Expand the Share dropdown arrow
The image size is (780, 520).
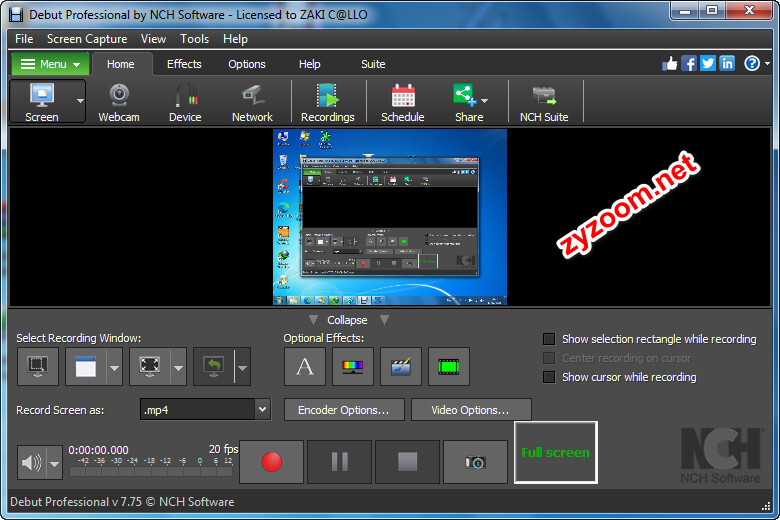point(485,101)
